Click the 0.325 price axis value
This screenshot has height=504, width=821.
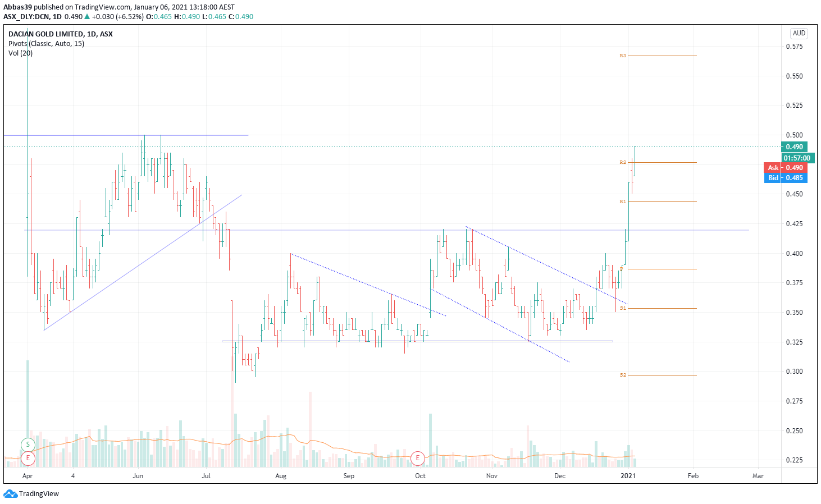click(x=794, y=342)
